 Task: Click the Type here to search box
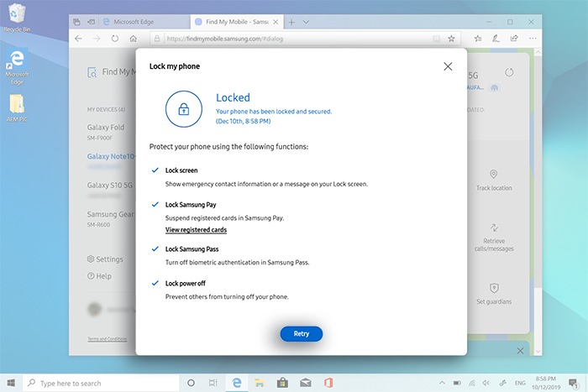[x=102, y=383]
